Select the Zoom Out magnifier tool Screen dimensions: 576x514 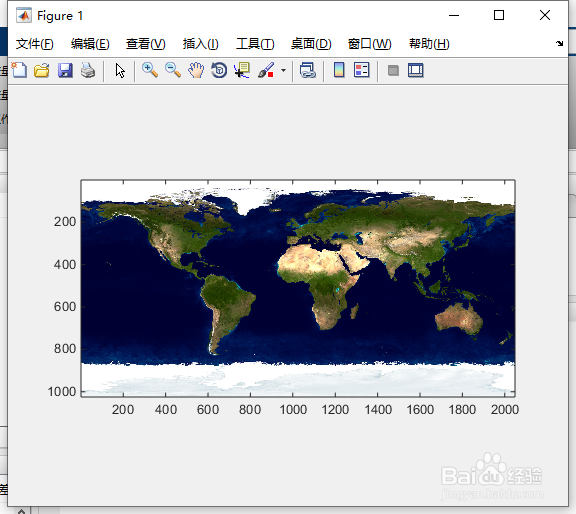point(173,70)
